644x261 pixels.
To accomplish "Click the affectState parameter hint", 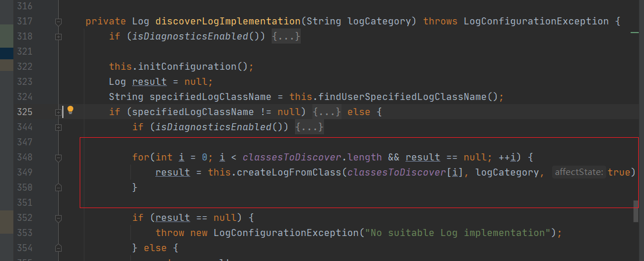I will point(579,172).
